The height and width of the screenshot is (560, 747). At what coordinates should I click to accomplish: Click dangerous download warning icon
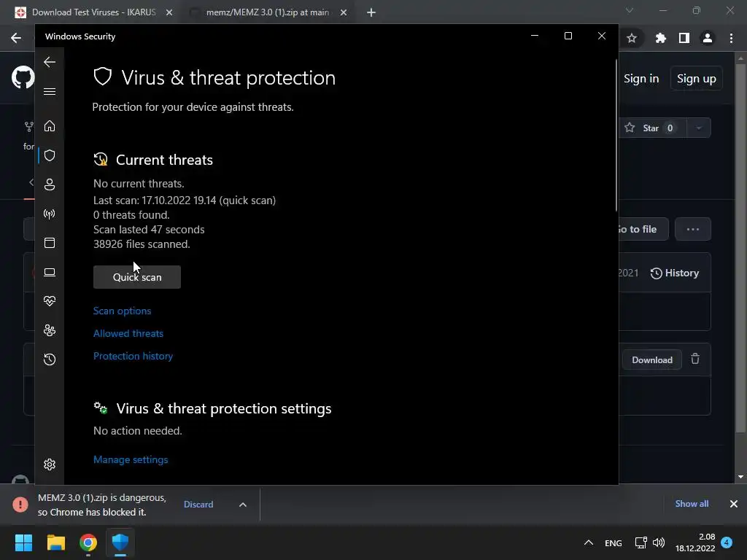pyautogui.click(x=20, y=505)
